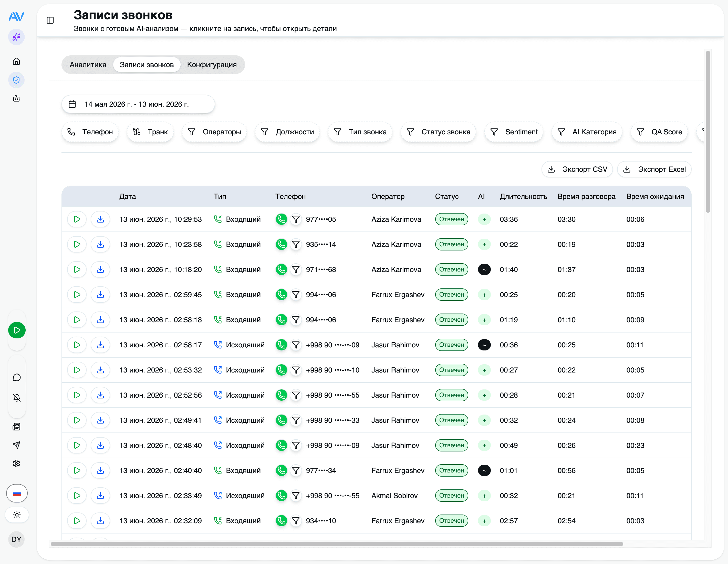This screenshot has width=728, height=564.
Task: Open the QA Score filter
Action: point(659,132)
